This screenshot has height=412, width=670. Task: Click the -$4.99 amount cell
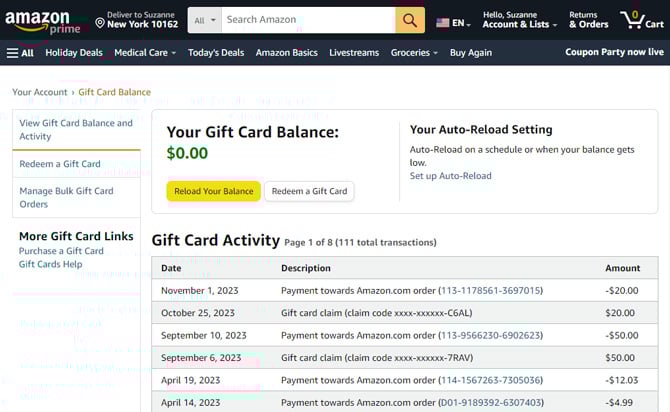coord(619,403)
